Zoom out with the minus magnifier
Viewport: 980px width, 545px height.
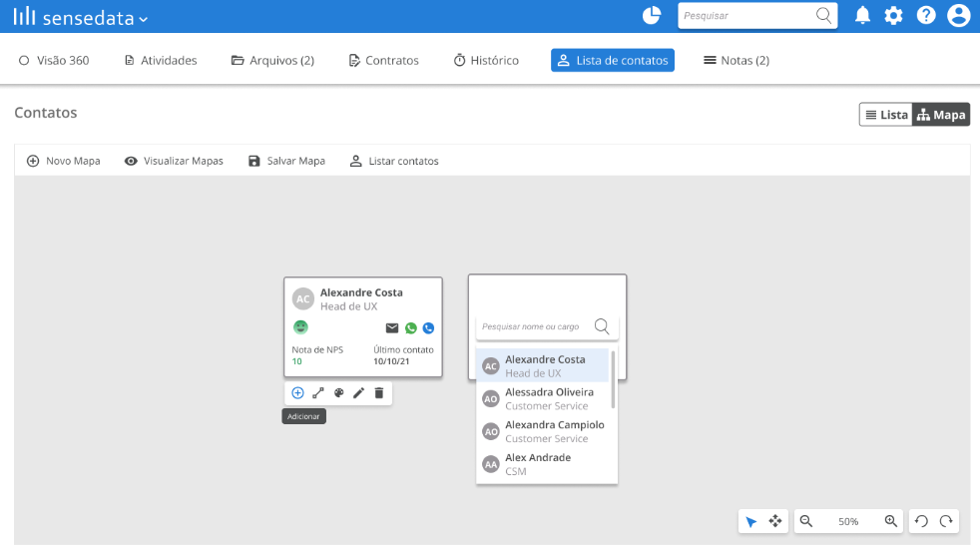(806, 521)
